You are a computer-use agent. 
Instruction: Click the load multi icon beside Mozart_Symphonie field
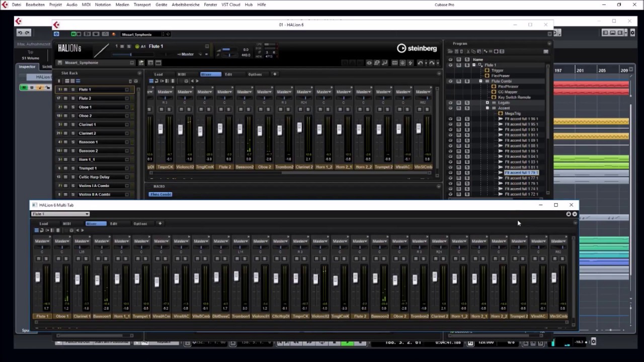click(142, 63)
